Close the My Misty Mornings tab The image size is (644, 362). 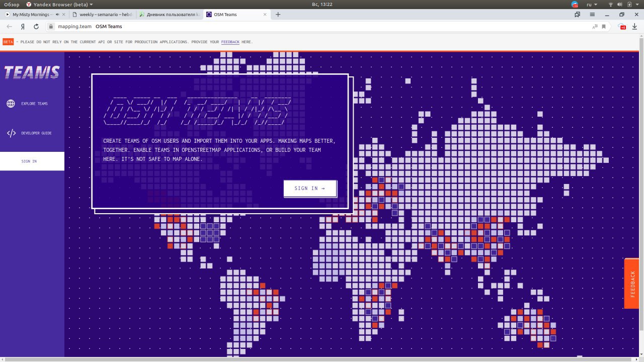coord(63,15)
